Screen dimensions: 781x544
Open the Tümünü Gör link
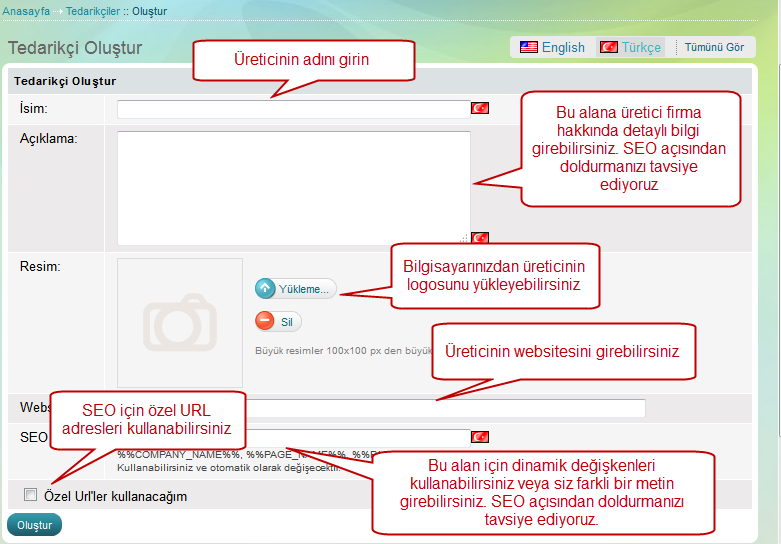pos(714,47)
